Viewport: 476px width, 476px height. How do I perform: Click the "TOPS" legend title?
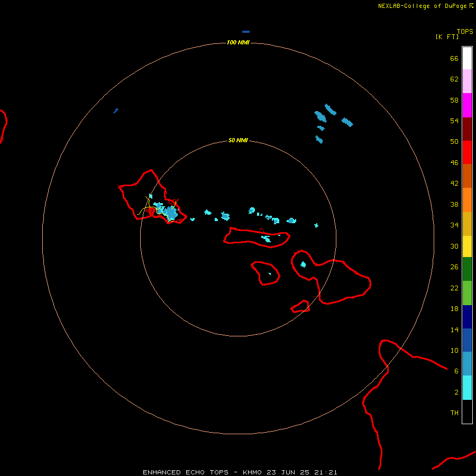tap(465, 31)
